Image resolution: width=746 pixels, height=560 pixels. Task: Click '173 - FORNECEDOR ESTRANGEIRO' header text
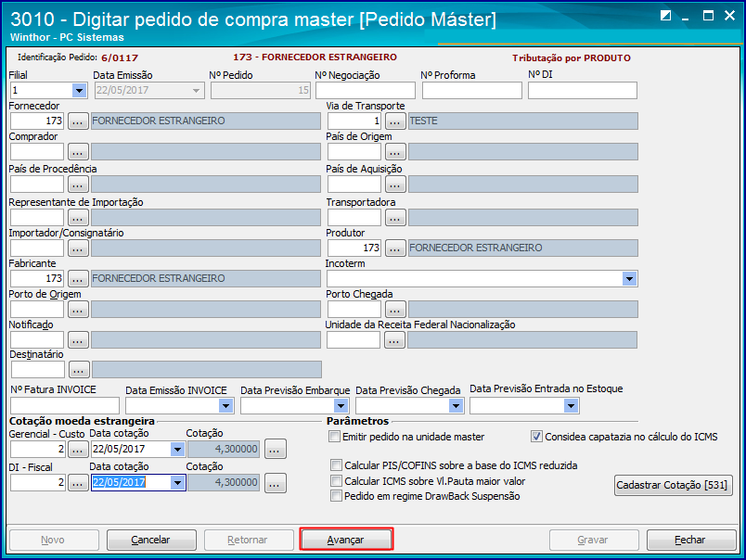(315, 57)
